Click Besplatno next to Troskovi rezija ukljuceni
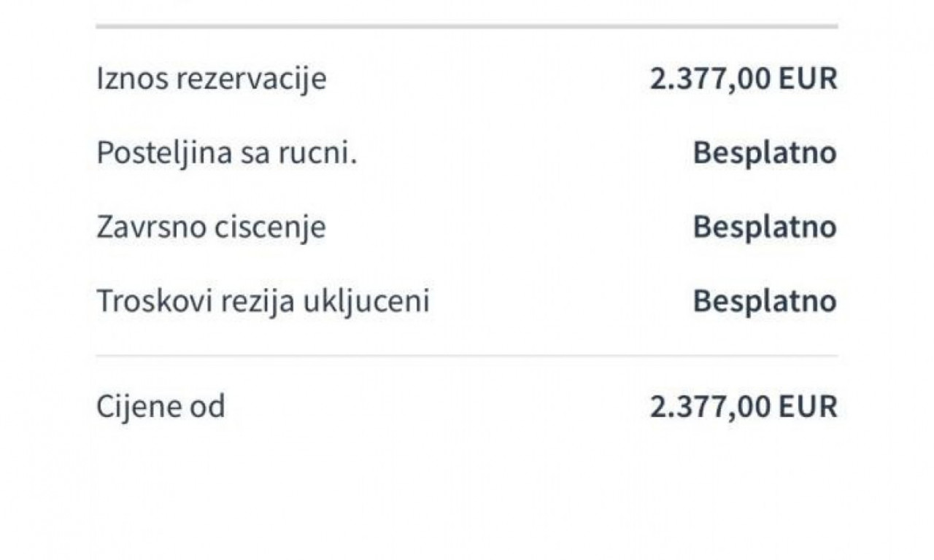Viewport: 934px width, 560px height. pyautogui.click(x=765, y=301)
